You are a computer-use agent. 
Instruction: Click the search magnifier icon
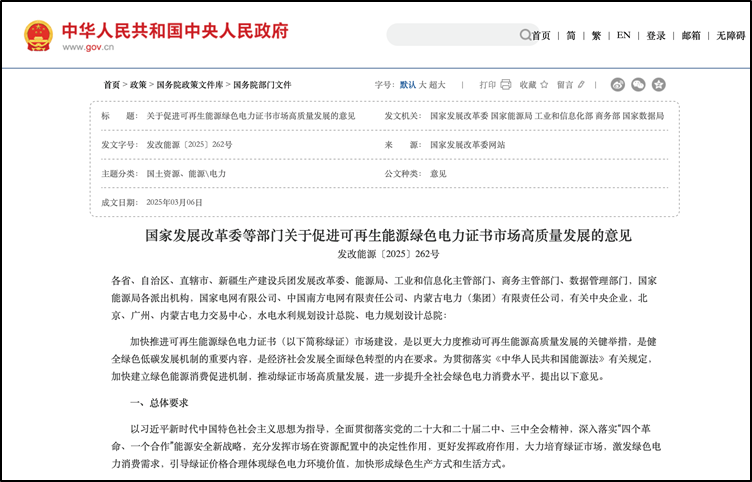[525, 35]
